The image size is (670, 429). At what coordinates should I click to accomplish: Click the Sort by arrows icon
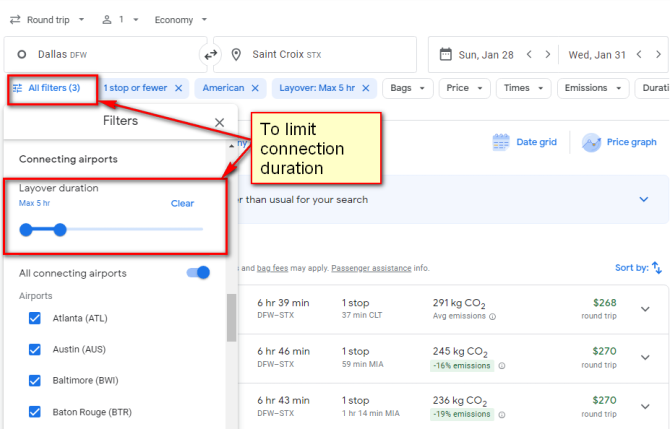[657, 268]
